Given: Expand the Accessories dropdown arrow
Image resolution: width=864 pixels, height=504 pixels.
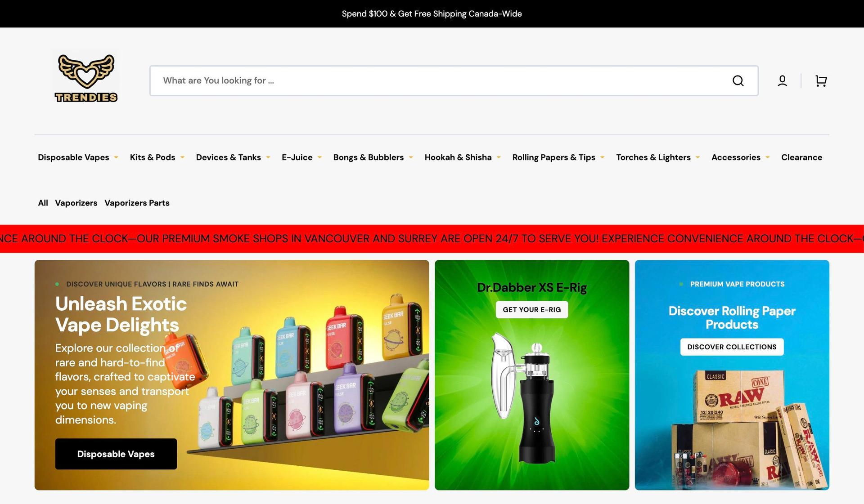Looking at the screenshot, I should [x=767, y=157].
